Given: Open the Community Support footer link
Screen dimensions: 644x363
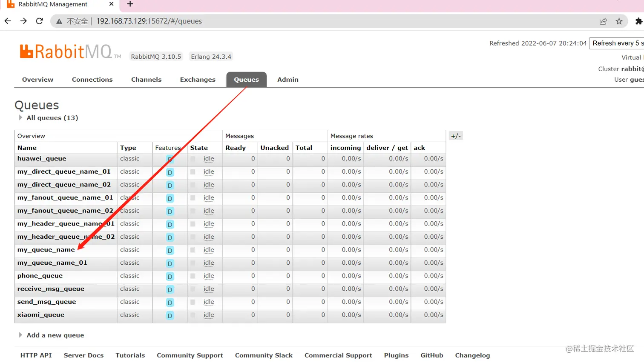Looking at the screenshot, I should [190, 355].
